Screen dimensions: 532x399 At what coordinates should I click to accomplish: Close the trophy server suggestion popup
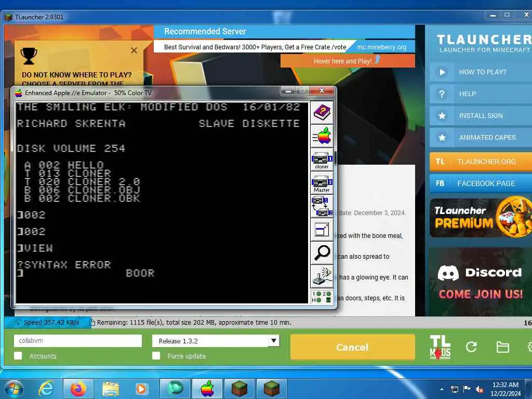[x=134, y=50]
